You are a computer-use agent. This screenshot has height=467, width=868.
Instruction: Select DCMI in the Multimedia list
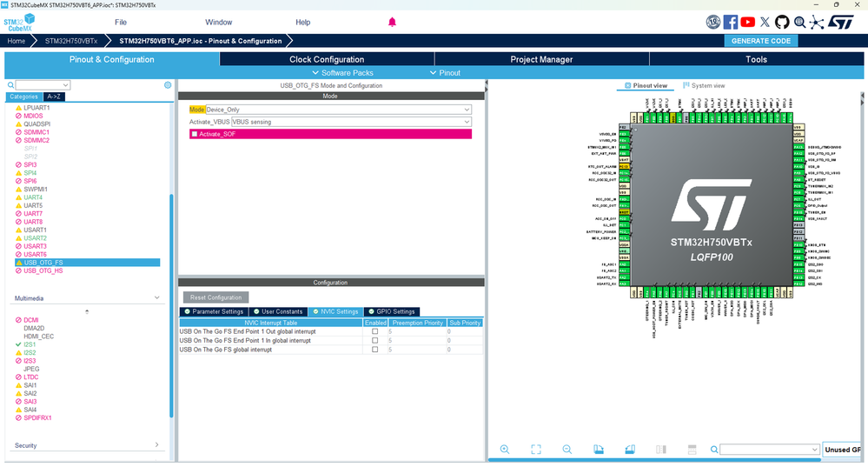coord(31,320)
